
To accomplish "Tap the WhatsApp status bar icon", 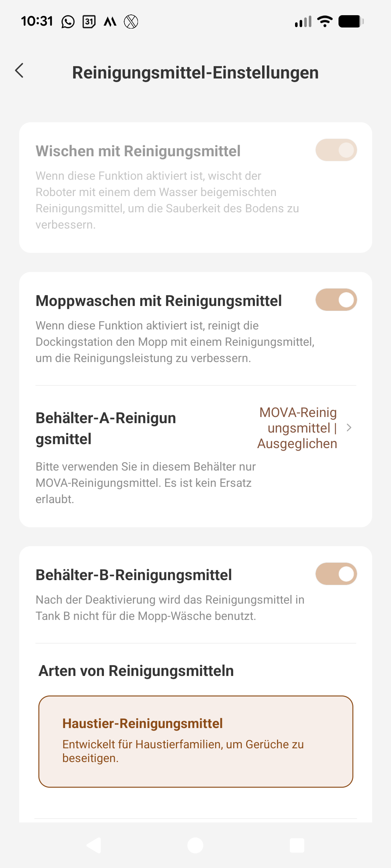I will (x=68, y=22).
